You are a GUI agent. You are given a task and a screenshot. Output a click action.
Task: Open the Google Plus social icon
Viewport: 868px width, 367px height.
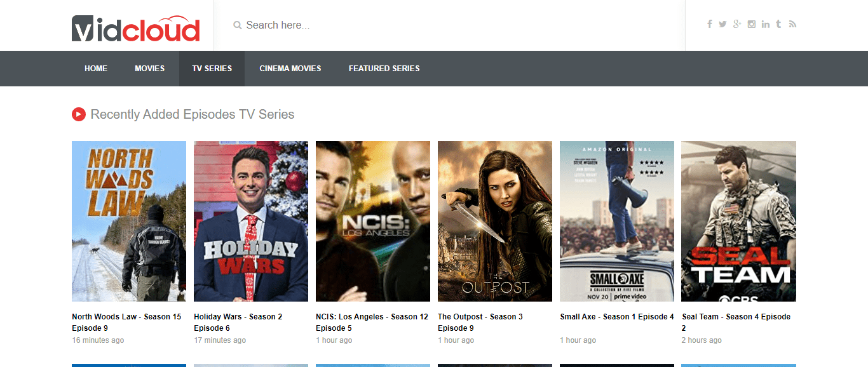[x=737, y=24]
